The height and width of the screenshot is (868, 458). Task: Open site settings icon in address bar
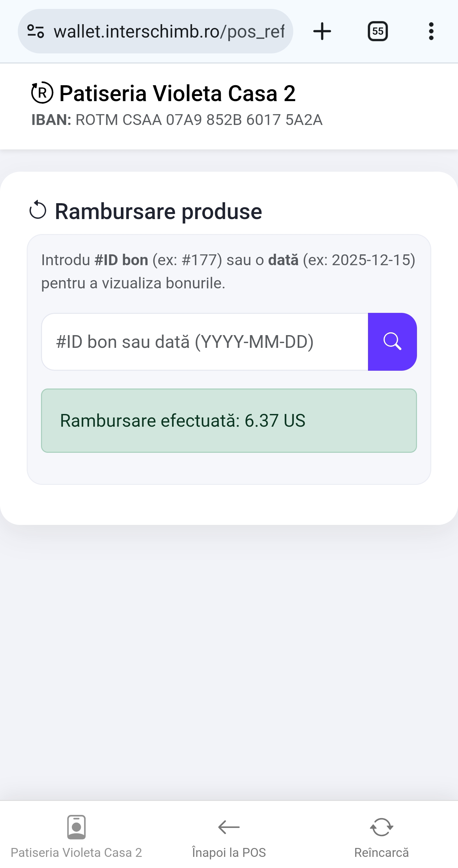35,31
